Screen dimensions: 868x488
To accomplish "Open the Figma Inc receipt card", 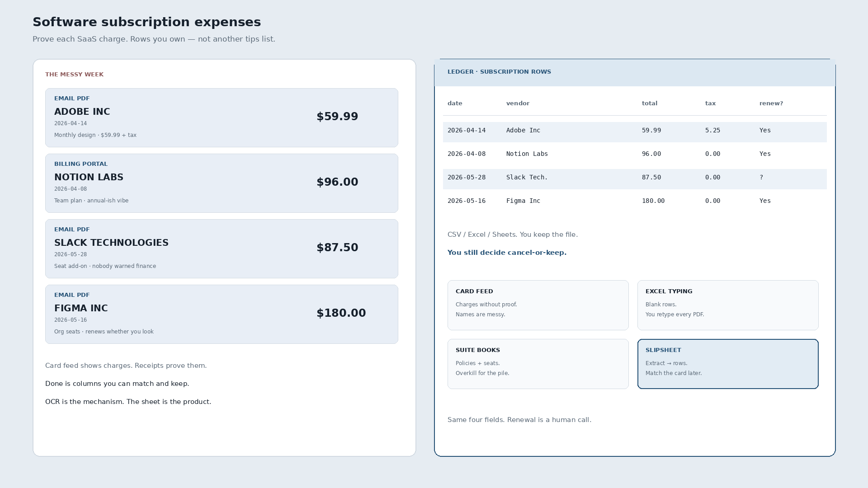I will (222, 314).
